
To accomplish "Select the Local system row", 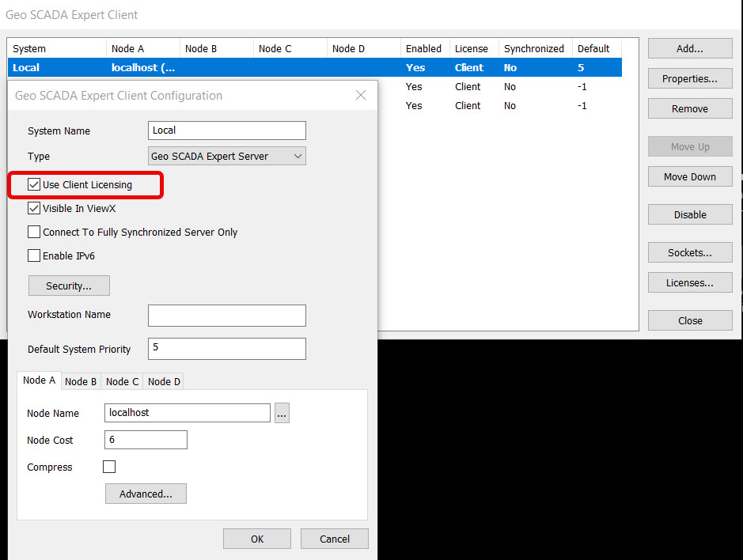I will click(315, 67).
